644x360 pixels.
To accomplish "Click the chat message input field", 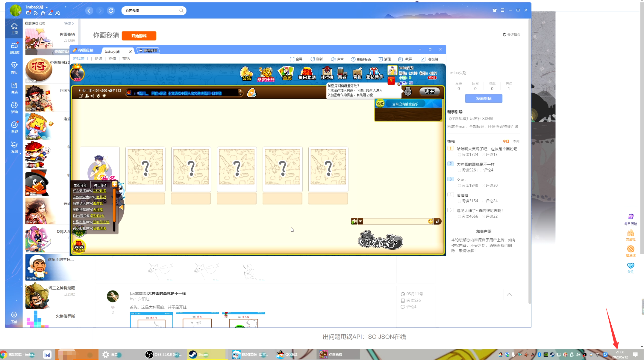I will pos(395,221).
